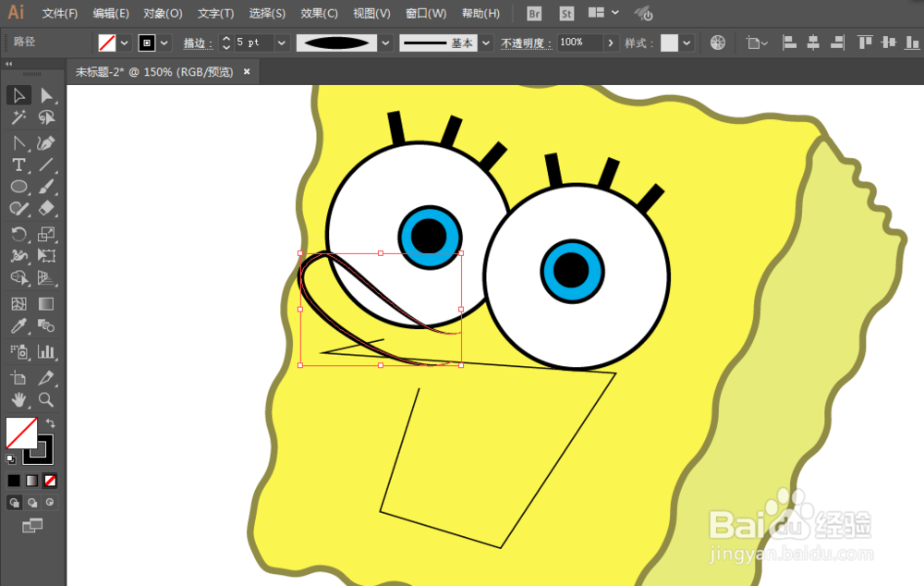Click the 描边 stroke panel link
Image resolution: width=924 pixels, height=586 pixels.
pyautogui.click(x=198, y=43)
